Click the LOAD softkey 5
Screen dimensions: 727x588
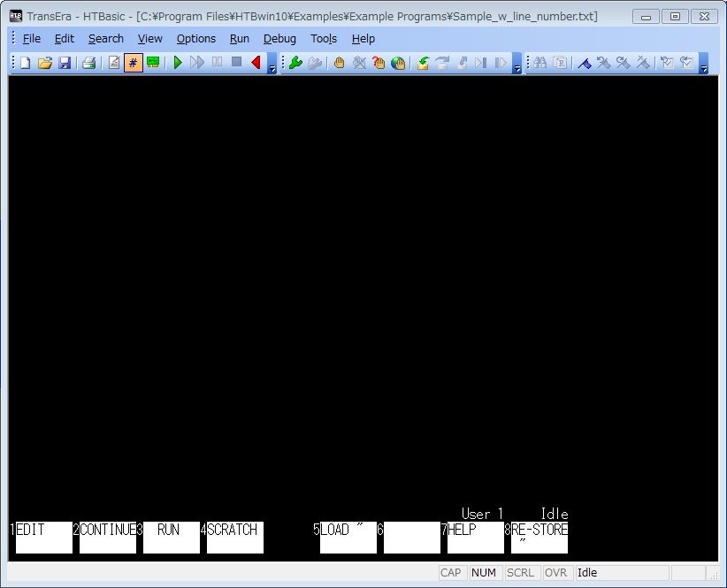348,538
